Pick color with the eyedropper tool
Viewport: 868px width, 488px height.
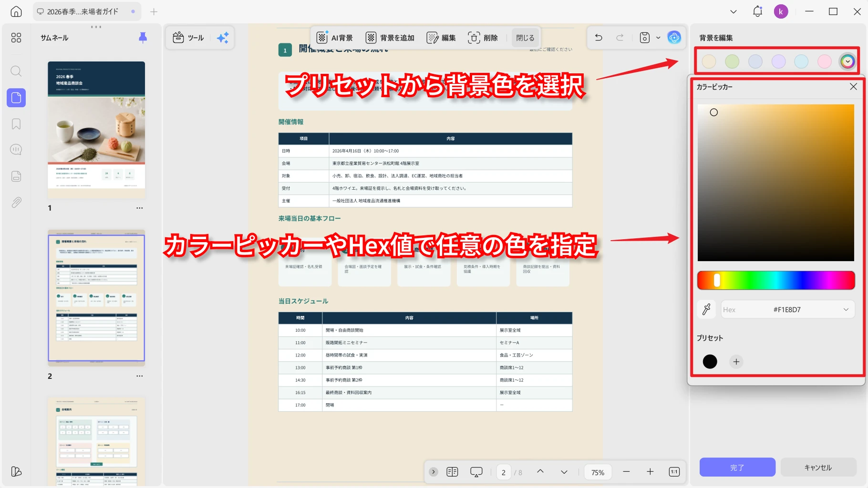[x=707, y=309]
